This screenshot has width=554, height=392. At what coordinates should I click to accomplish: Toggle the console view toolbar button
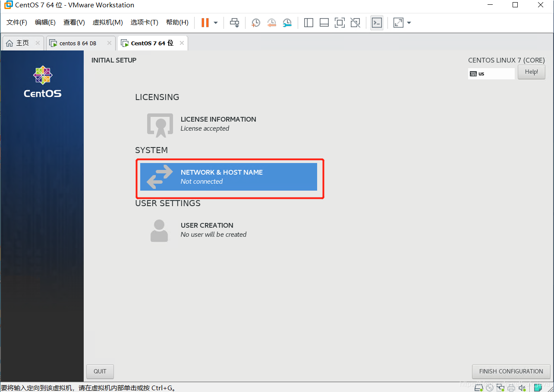click(x=377, y=22)
